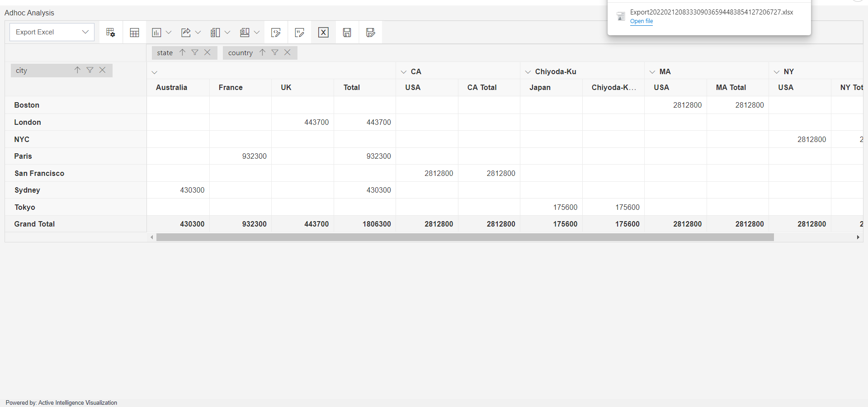Click the city field chip label

point(21,71)
